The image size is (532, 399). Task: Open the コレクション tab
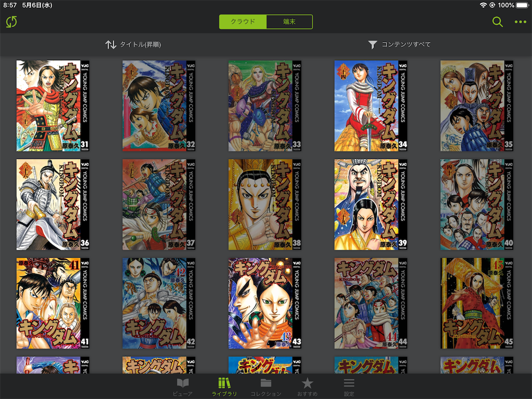[265, 387]
